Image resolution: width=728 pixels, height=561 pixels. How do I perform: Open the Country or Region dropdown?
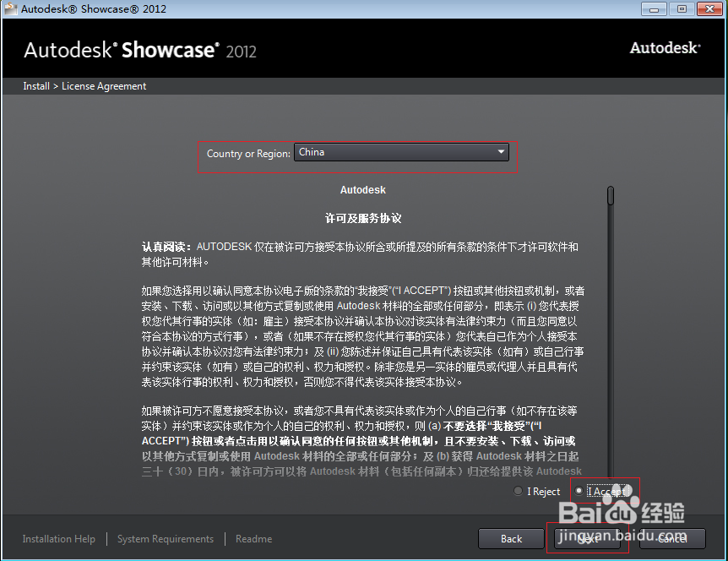pyautogui.click(x=401, y=152)
